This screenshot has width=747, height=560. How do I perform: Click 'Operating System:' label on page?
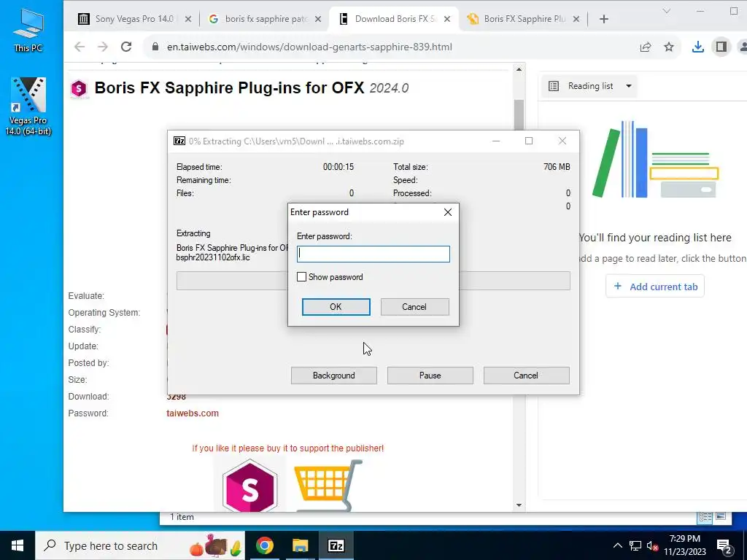[104, 312]
